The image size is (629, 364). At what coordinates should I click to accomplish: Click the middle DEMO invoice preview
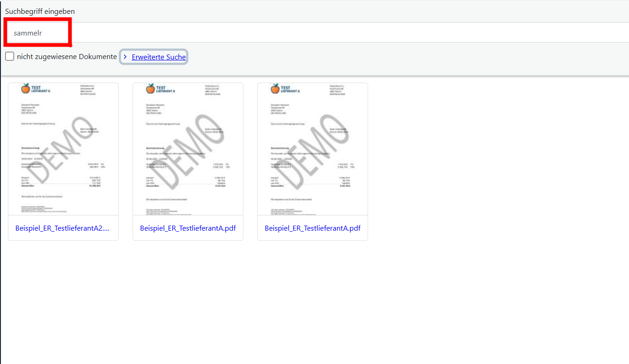click(187, 148)
